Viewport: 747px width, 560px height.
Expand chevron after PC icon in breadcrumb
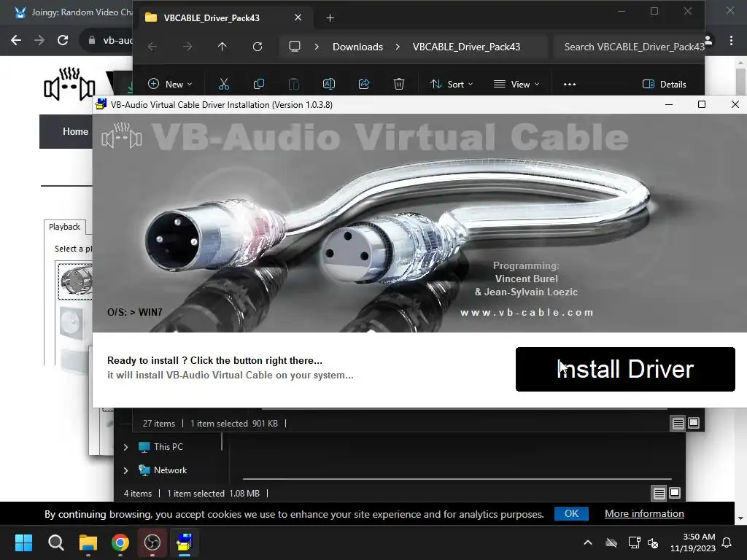tap(317, 47)
